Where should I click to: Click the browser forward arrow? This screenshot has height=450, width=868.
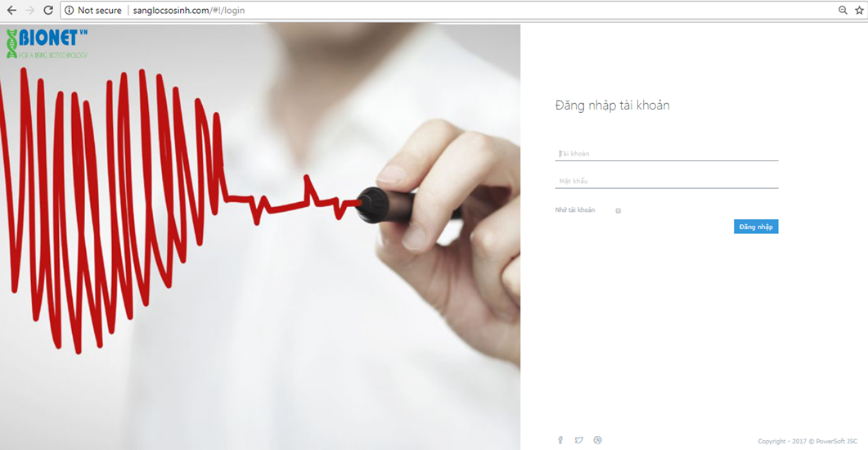(30, 10)
